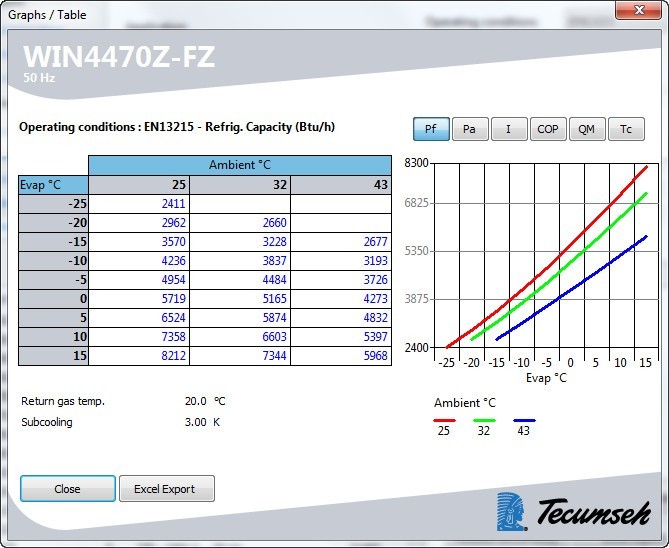The image size is (669, 548).
Task: Click the red 25 ambient legend swatch
Action: (x=444, y=420)
